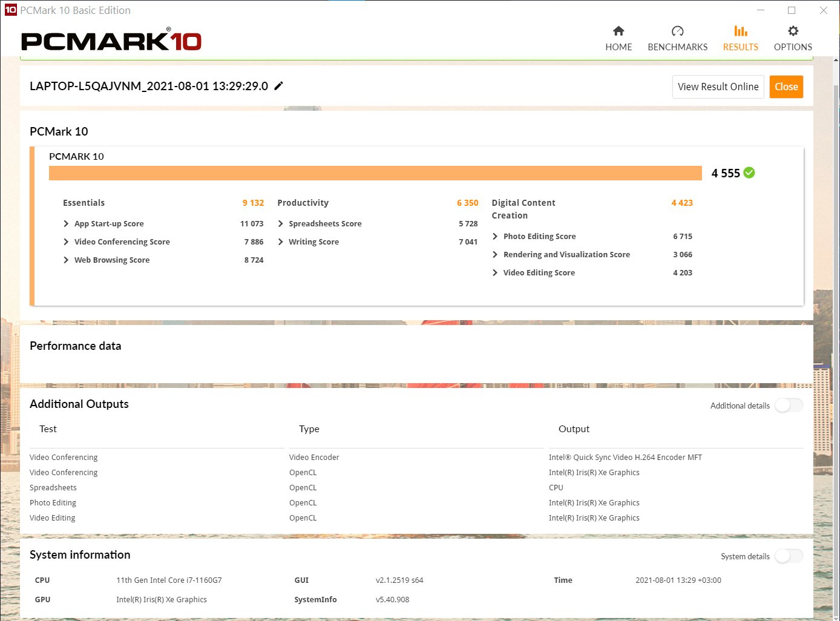Switch to the RESULTS tab
840x621 pixels.
click(741, 39)
